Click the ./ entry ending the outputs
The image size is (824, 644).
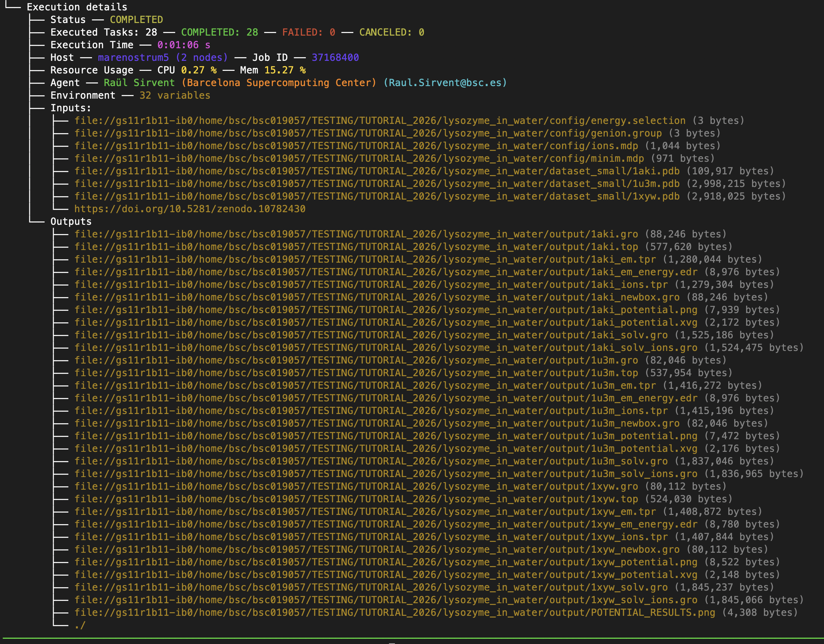tap(80, 625)
